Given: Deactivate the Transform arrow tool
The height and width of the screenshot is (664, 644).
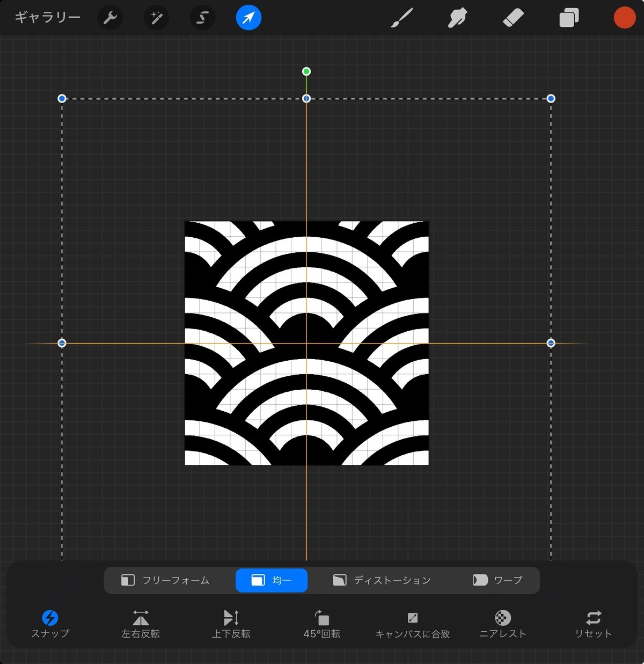Looking at the screenshot, I should (248, 18).
